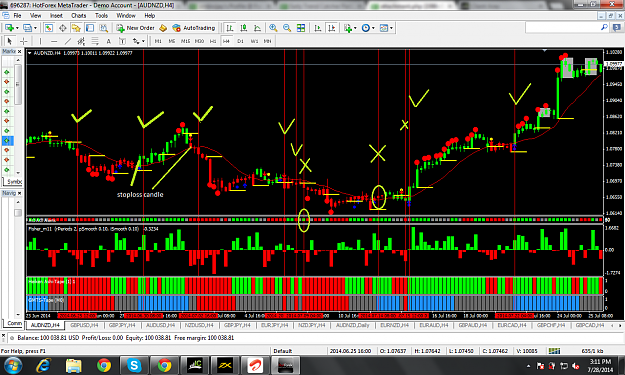Viewport: 625px width, 375px height.
Task: Switch to AUDUSD,H4 chart tab
Action: (160, 325)
